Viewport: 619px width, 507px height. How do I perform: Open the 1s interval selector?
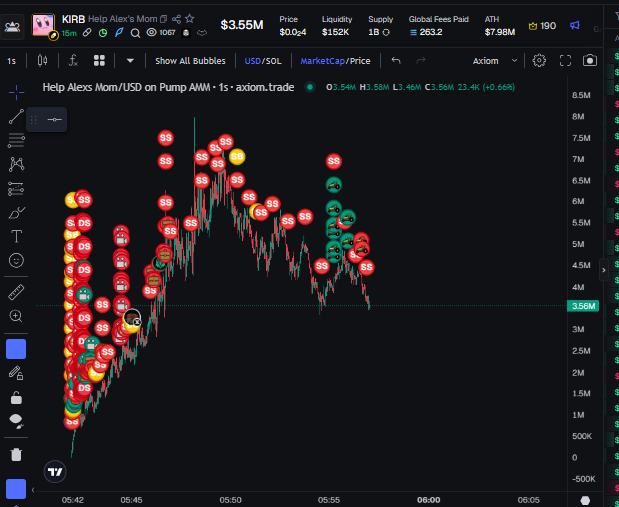[12, 61]
